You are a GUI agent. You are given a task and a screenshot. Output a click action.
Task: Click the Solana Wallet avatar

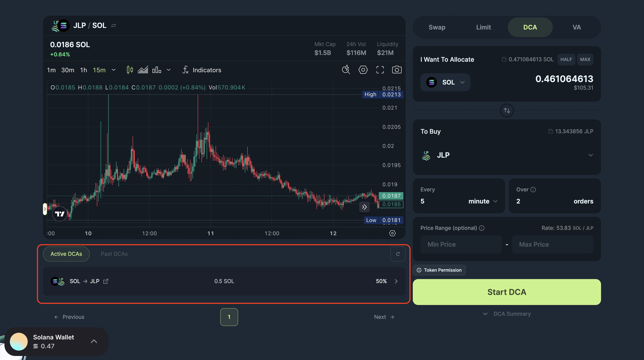(x=19, y=341)
